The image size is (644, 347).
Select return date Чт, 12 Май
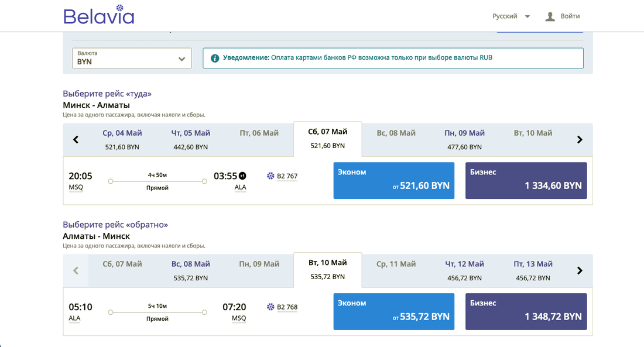pyautogui.click(x=464, y=270)
